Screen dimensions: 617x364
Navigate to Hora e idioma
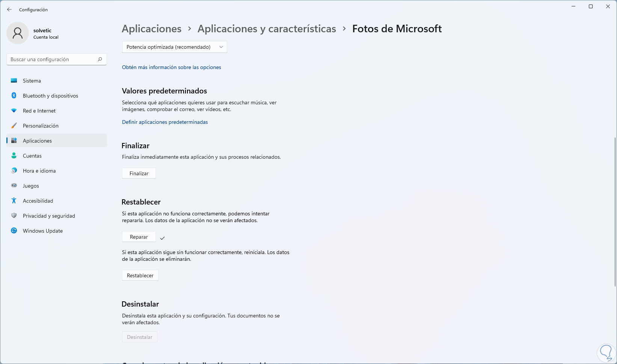[x=57, y=171]
